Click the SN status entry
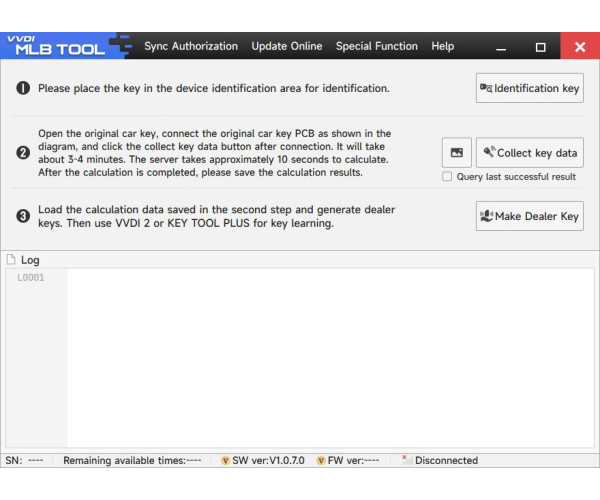Viewport: 600px width, 500px height. tap(24, 460)
